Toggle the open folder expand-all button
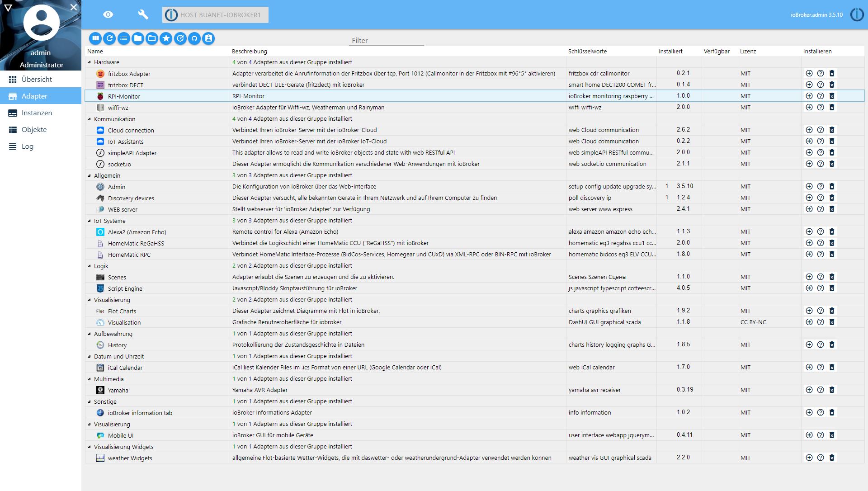Image resolution: width=868 pixels, height=491 pixels. tap(152, 39)
